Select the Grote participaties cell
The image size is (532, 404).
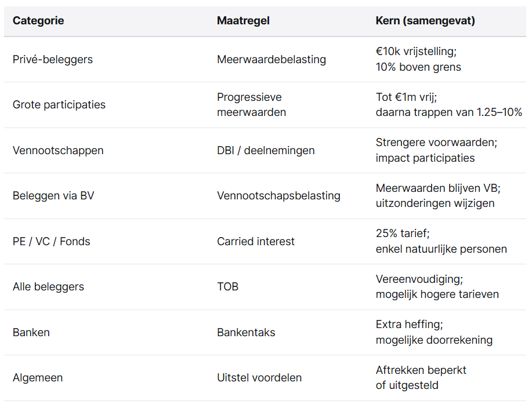59,105
